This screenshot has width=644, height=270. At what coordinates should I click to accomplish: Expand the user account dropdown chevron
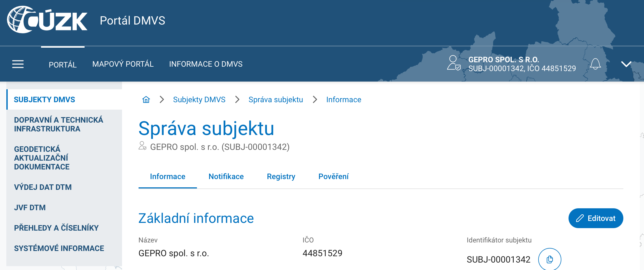point(626,64)
